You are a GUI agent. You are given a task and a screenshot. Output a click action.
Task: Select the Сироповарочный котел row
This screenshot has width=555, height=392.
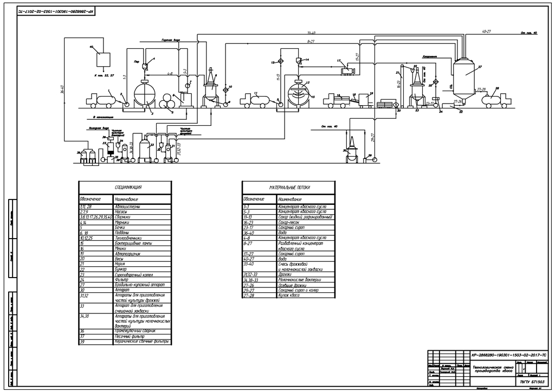pyautogui.click(x=125, y=274)
